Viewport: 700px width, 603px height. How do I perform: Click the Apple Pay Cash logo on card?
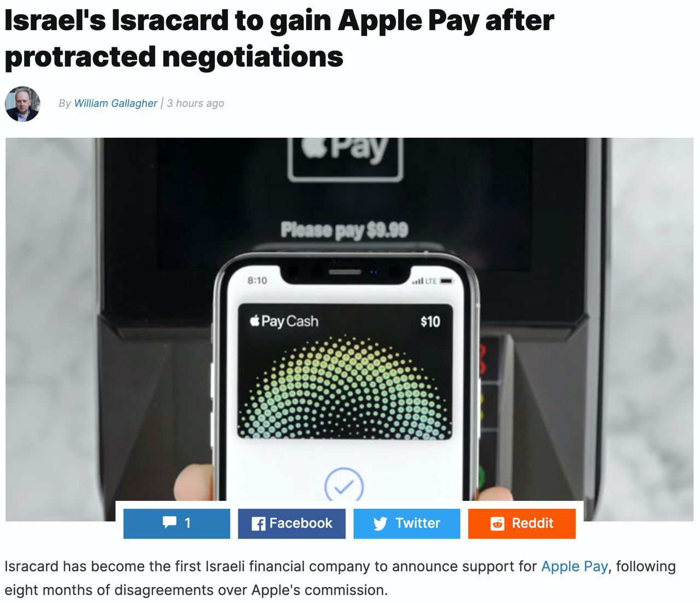pos(284,321)
